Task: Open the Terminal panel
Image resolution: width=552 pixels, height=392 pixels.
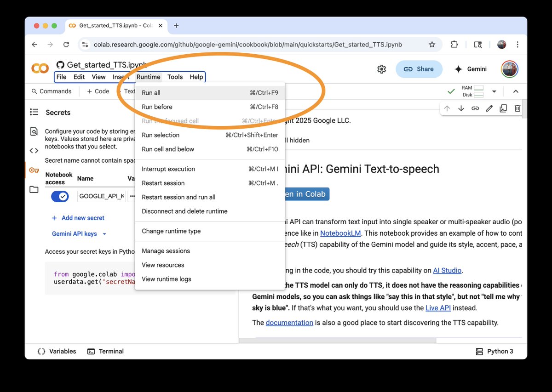Action: click(105, 351)
